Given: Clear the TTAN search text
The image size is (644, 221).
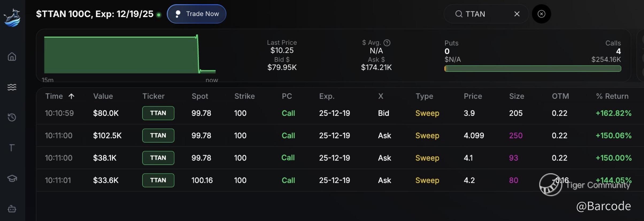Looking at the screenshot, I should pyautogui.click(x=517, y=14).
